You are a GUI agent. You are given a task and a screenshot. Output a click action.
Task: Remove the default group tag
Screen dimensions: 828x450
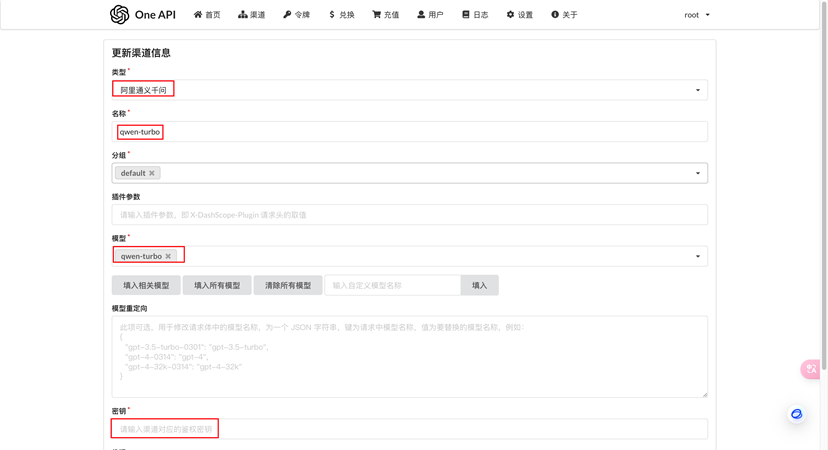click(152, 173)
